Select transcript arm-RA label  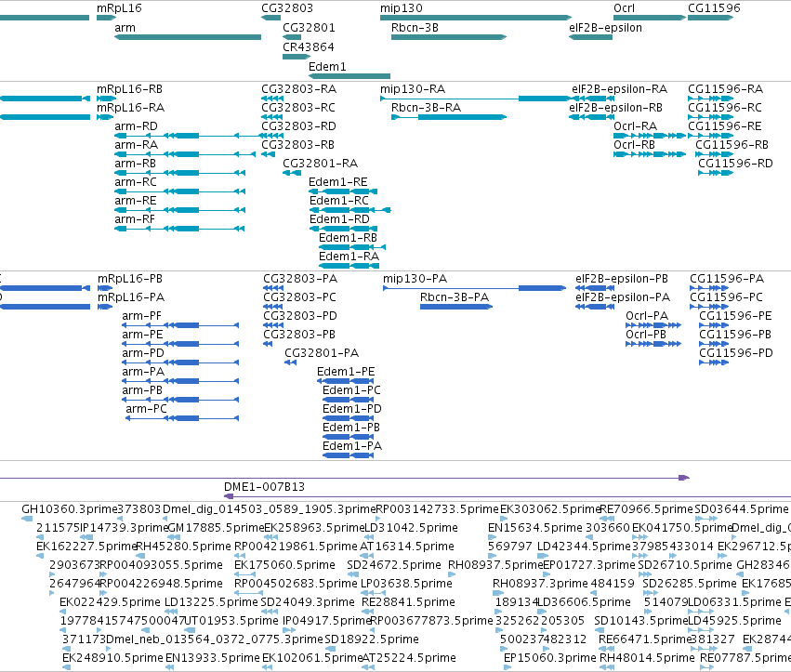[x=137, y=145]
